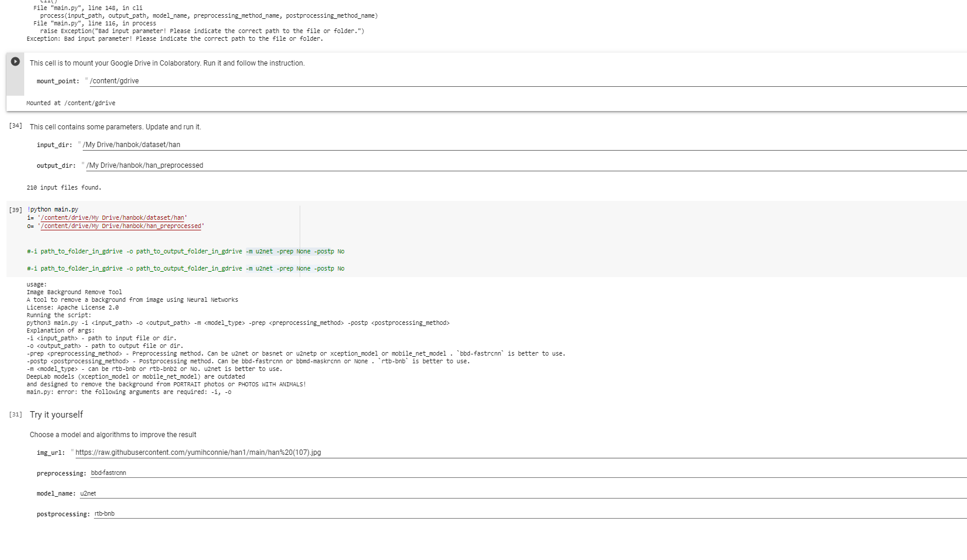Viewport: 967px width, 560px height.
Task: Select the highlighted u2net token in the code comment
Action: tap(264, 251)
